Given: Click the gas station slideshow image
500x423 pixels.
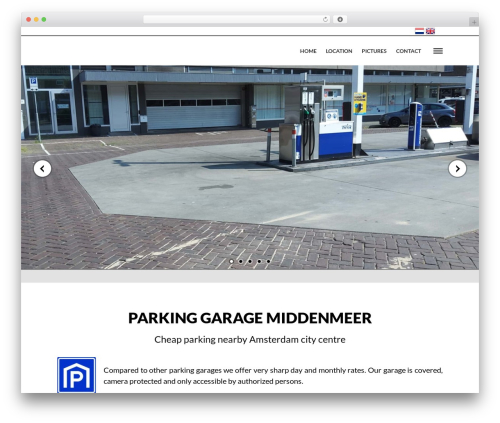Looking at the screenshot, I should 250,167.
